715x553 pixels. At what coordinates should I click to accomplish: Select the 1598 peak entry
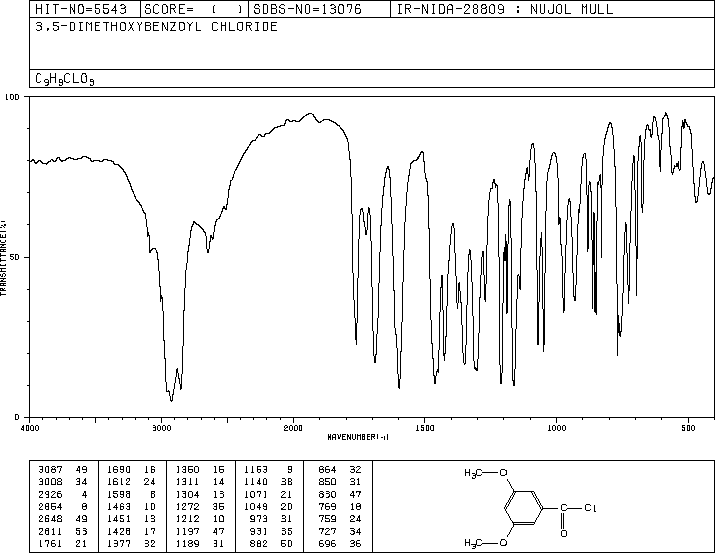pyautogui.click(x=131, y=494)
